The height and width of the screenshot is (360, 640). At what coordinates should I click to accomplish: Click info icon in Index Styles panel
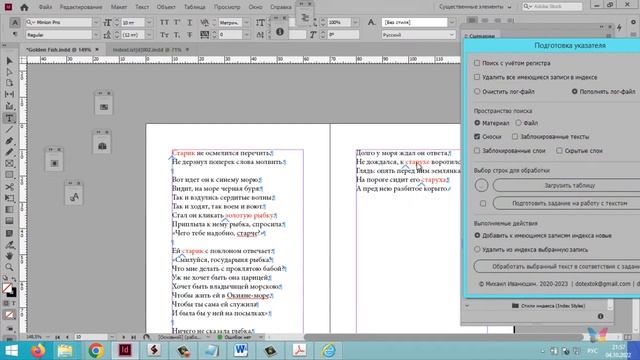point(600,316)
